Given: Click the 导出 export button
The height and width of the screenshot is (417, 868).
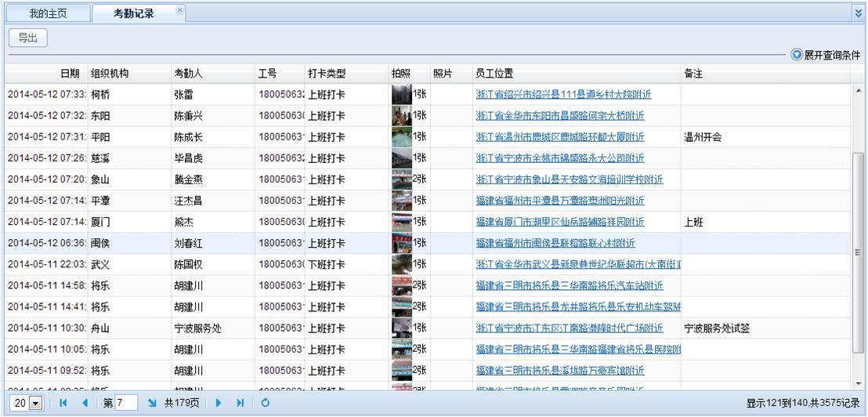Looking at the screenshot, I should point(28,38).
